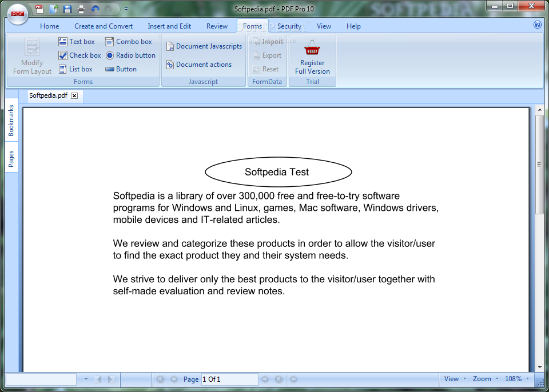Click the page number field showing 1 Of 1

pyautogui.click(x=230, y=379)
